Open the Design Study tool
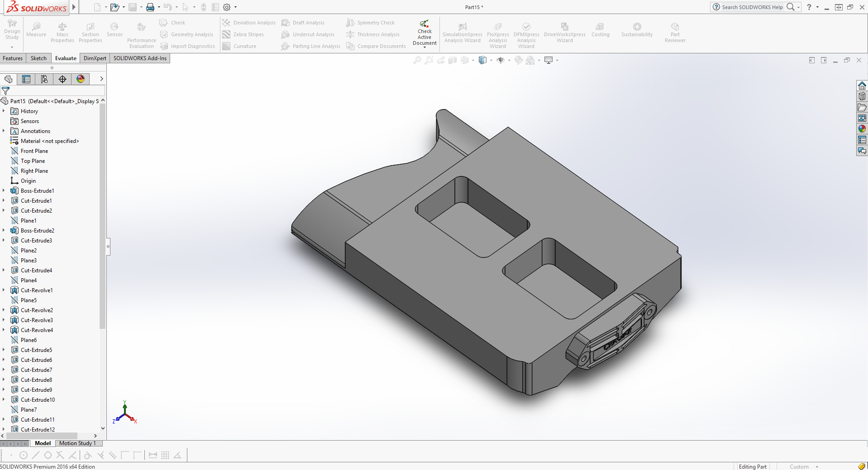Viewport: 868px width, 470px height. click(x=12, y=30)
